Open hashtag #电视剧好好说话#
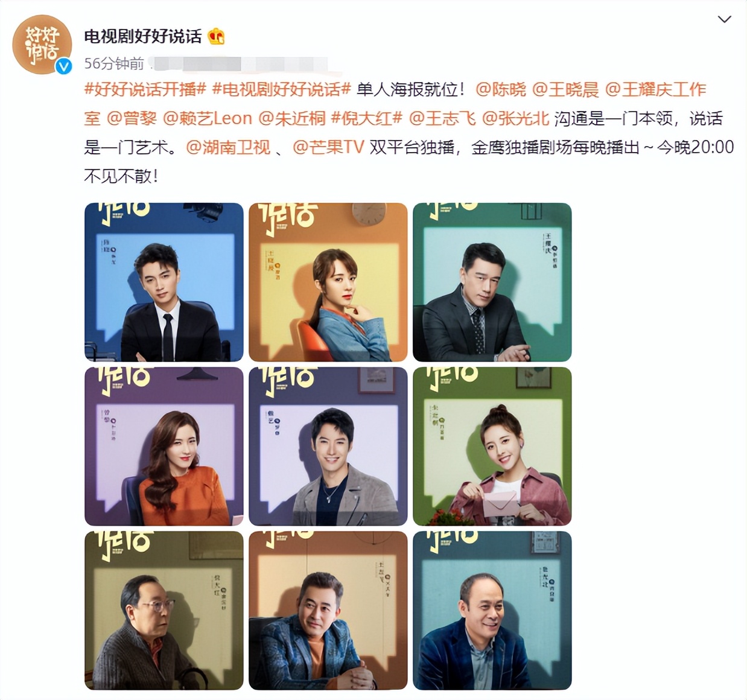 pyautogui.click(x=281, y=89)
